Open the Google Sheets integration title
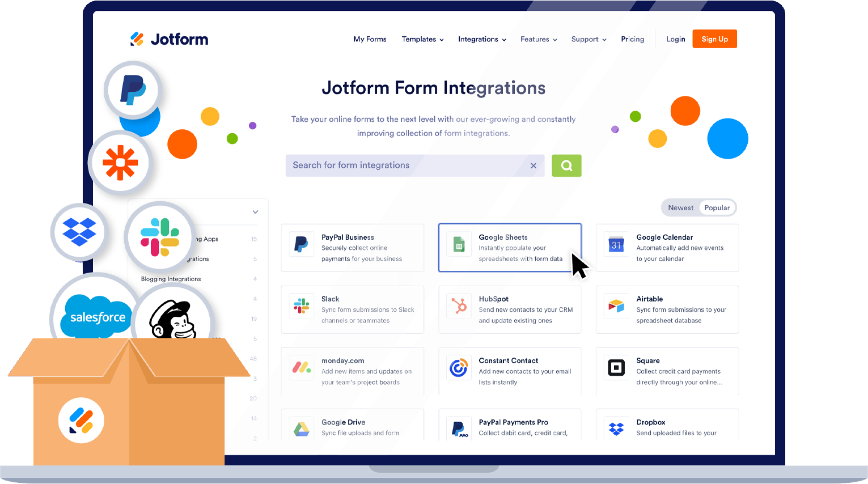The height and width of the screenshot is (484, 868). [x=503, y=237]
